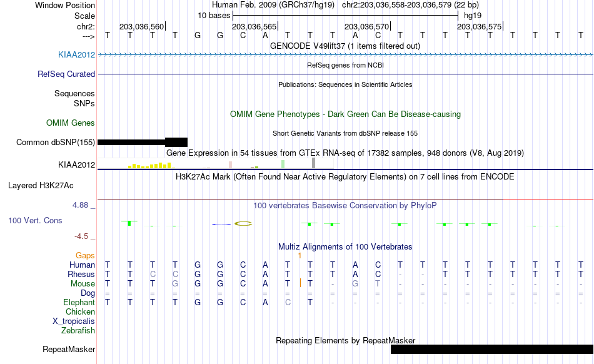Screen dimensions: 594x364
Task: Click the GTEx Gene Expression in 54 tissues title
Action: [345, 153]
